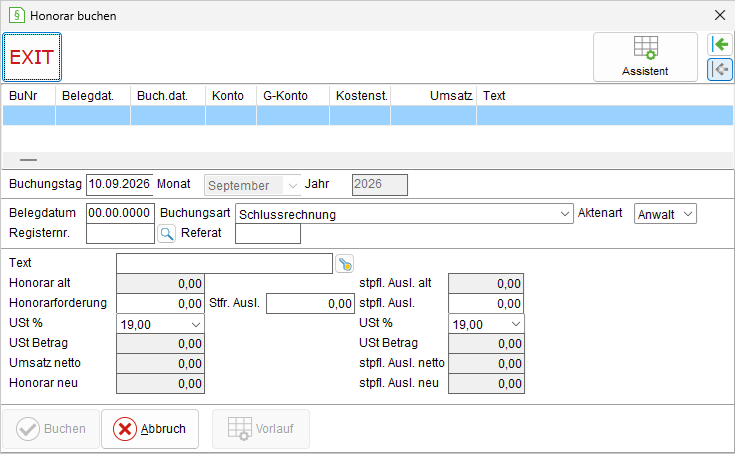Click the icon beside the Text field

pos(345,264)
